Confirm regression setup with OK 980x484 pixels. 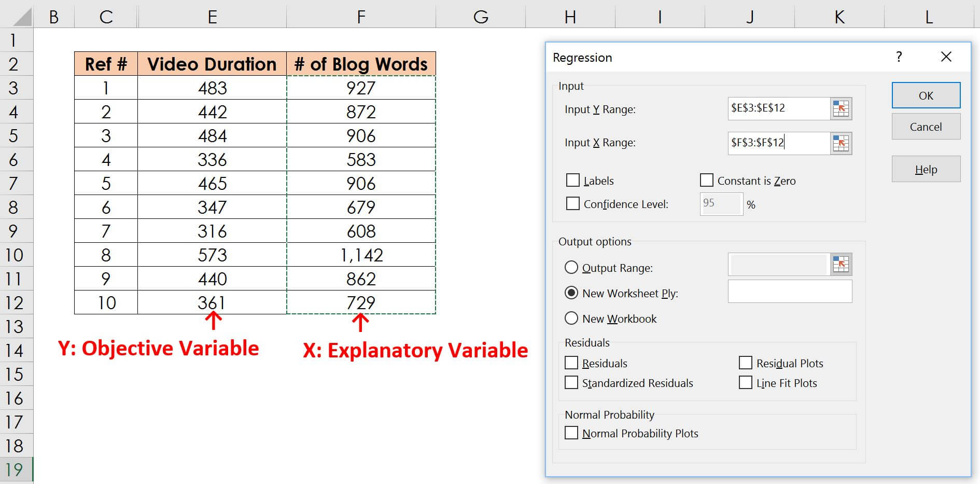click(926, 95)
